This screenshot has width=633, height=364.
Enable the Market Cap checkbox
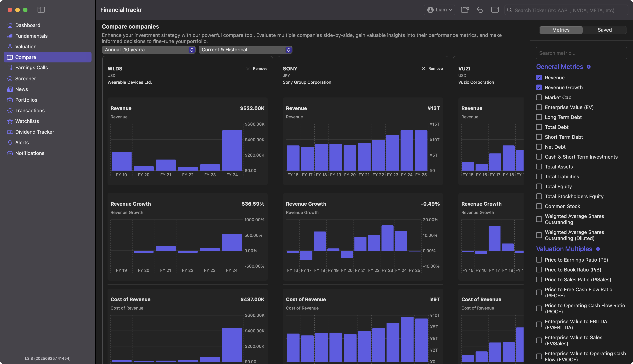pyautogui.click(x=539, y=97)
